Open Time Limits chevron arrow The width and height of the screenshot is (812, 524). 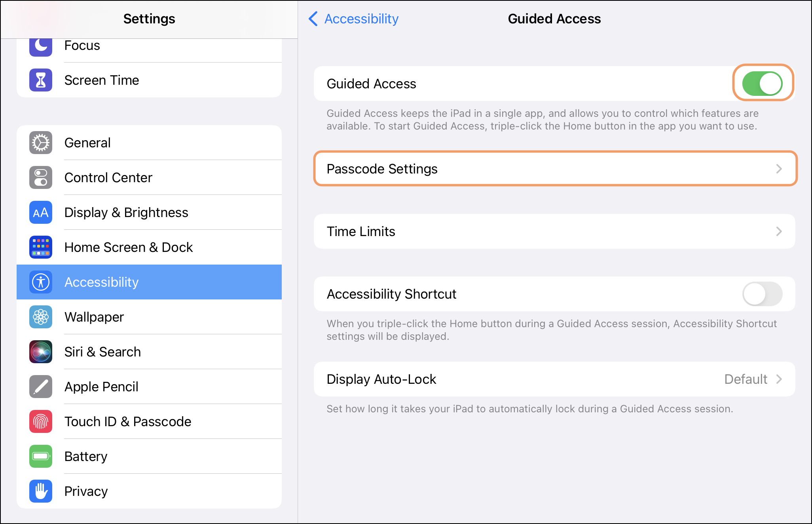click(x=779, y=231)
